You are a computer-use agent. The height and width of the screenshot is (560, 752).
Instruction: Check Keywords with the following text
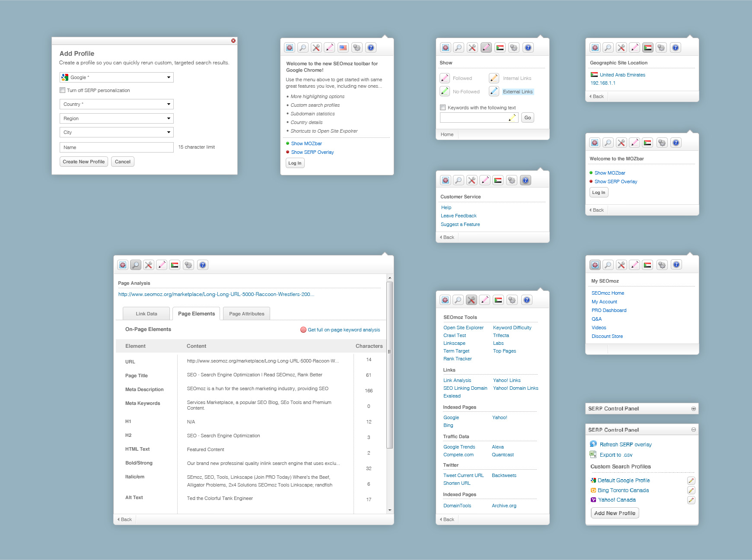(x=443, y=108)
